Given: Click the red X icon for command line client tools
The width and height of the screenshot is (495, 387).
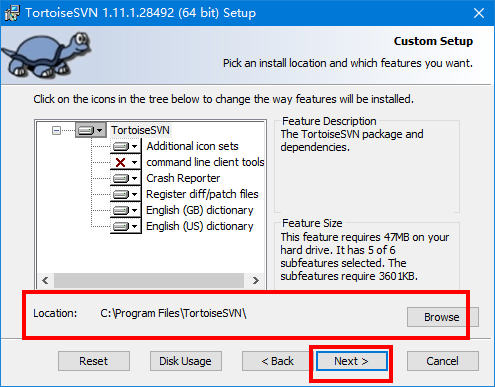Looking at the screenshot, I should click(x=120, y=162).
